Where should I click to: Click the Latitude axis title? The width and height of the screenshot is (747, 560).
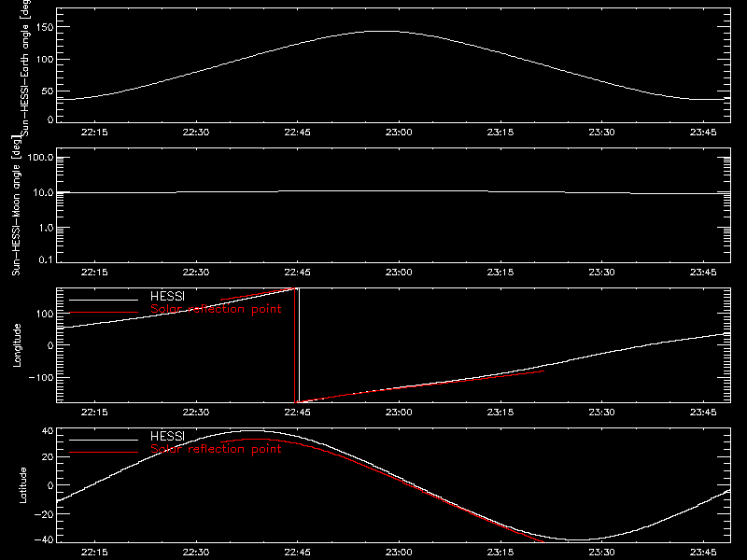(x=22, y=485)
